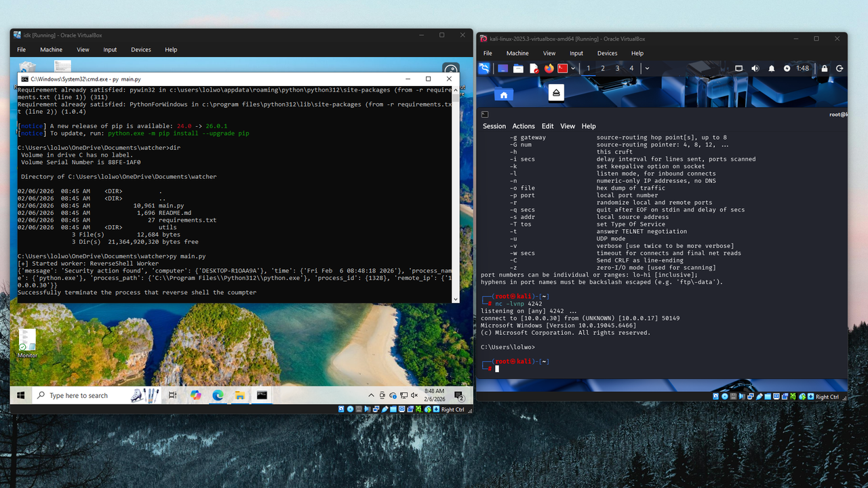The height and width of the screenshot is (488, 868).
Task: Open Machine menu of Kali VirtualBox window
Action: coord(517,53)
